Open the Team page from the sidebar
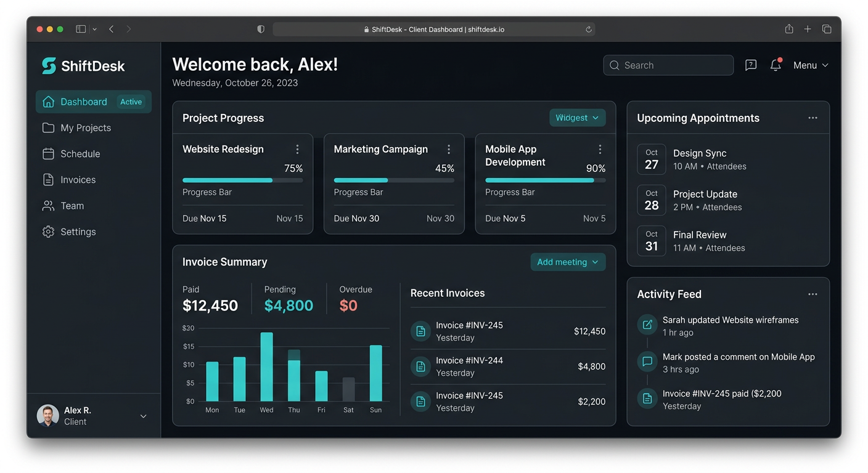The image size is (868, 473). [x=72, y=205]
